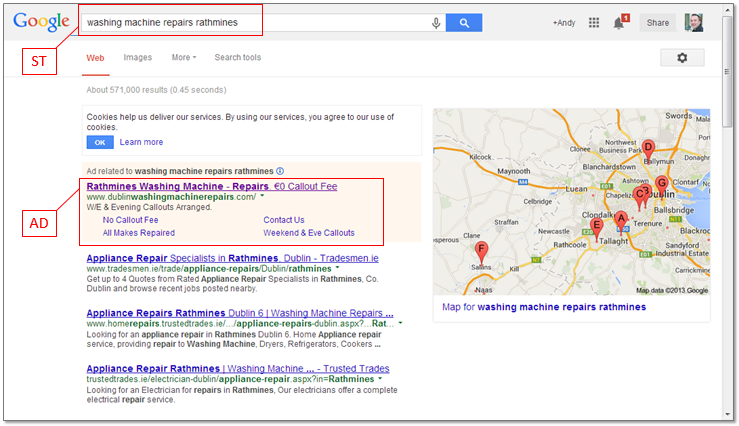
Task: Click the Contact Us sitelink
Action: tap(284, 220)
